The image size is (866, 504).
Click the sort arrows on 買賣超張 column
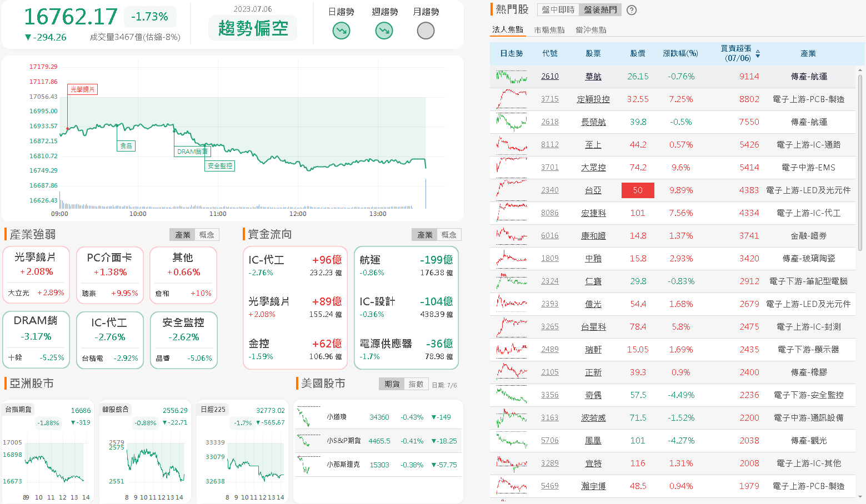pos(758,54)
